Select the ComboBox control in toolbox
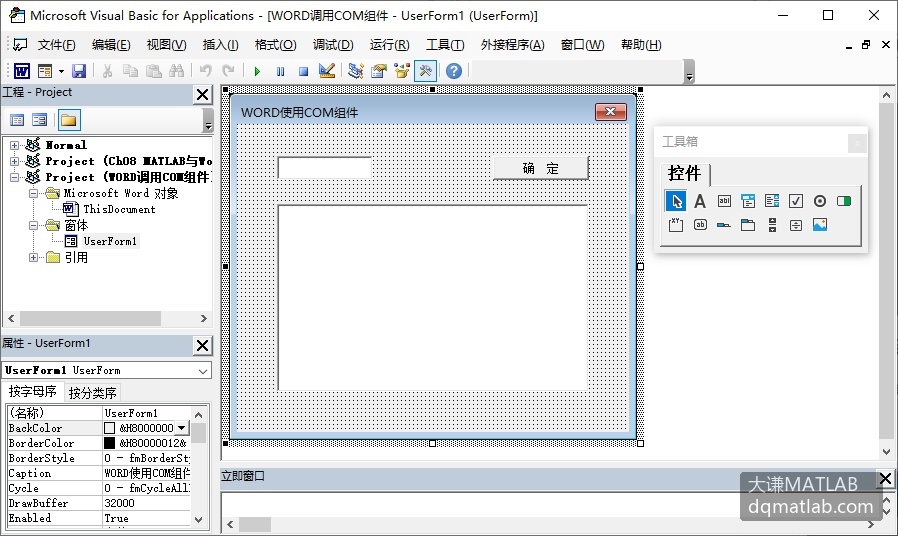 (748, 201)
